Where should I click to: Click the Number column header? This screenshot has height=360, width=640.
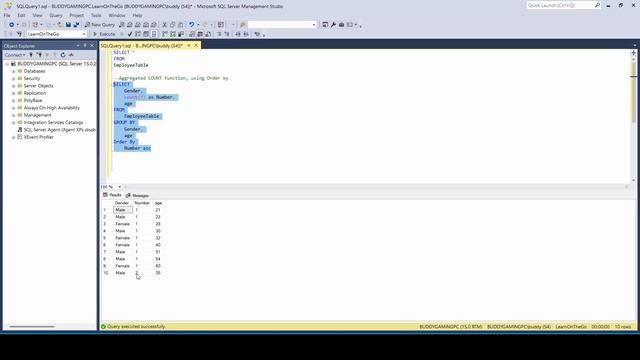[142, 203]
